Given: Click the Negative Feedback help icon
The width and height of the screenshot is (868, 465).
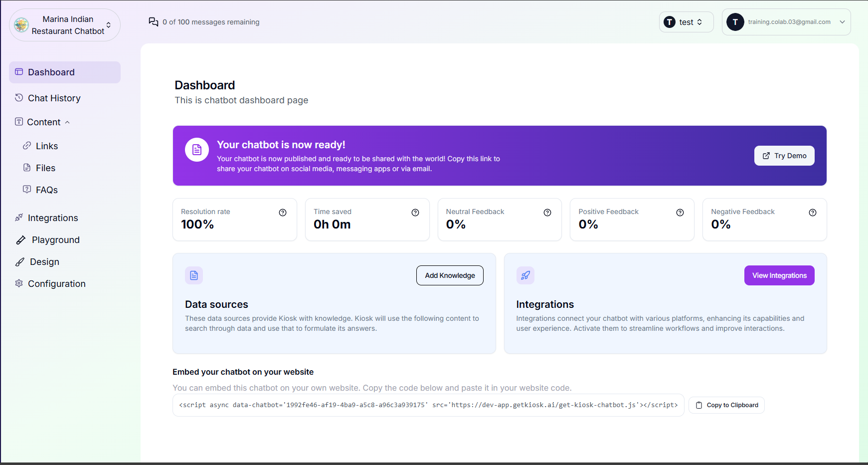Looking at the screenshot, I should pos(813,213).
